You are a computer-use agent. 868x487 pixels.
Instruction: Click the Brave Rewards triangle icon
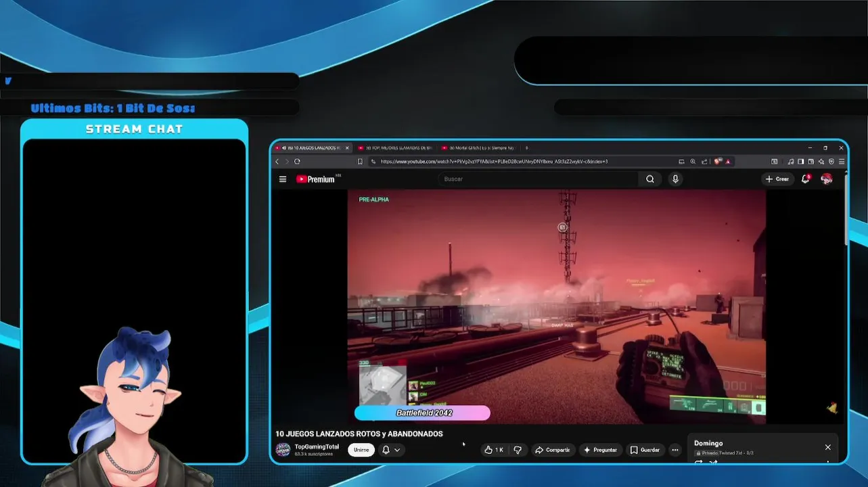tap(728, 162)
